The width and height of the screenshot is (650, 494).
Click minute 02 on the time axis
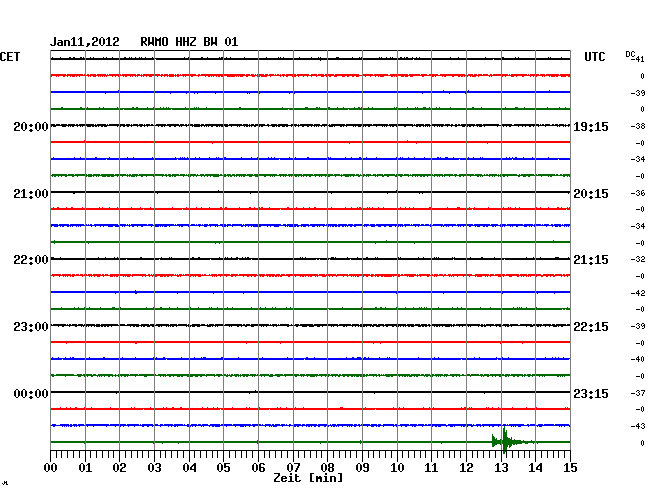119,467
